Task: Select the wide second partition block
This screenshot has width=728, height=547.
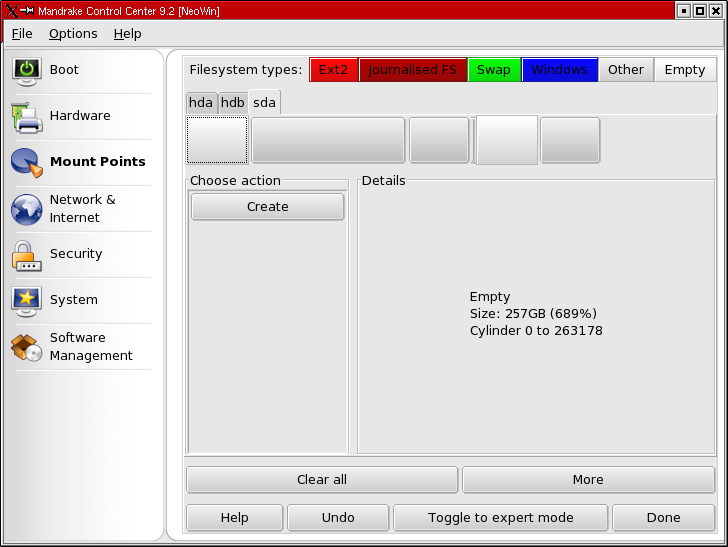Action: 328,140
